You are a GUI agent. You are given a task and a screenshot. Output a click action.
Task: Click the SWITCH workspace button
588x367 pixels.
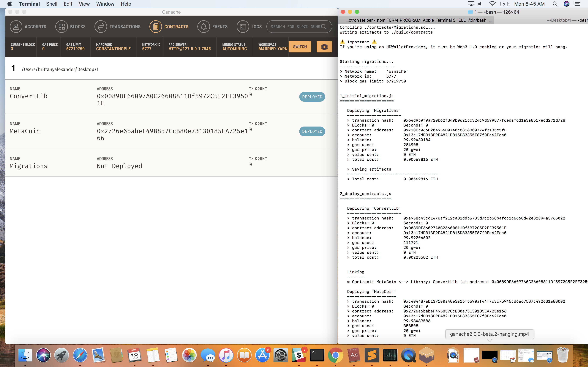tap(300, 47)
